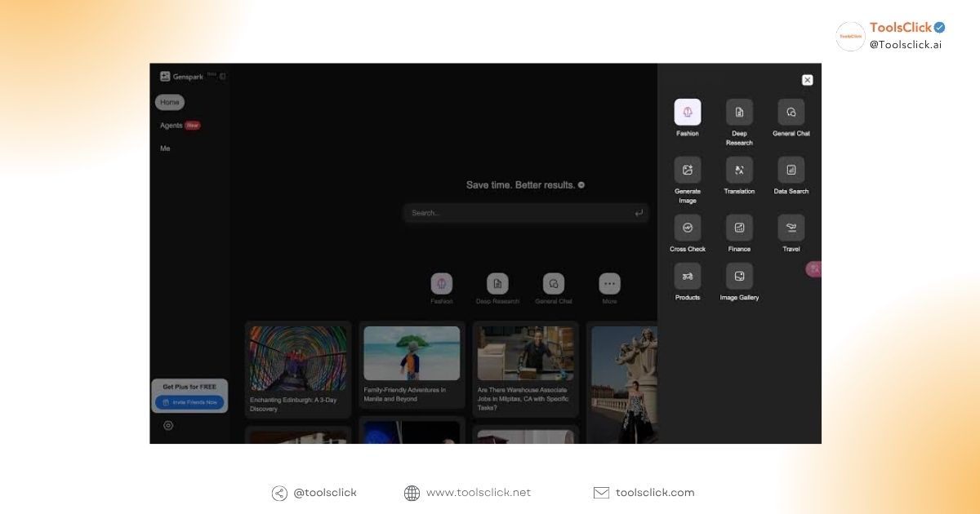The height and width of the screenshot is (514, 980).
Task: Choose the Products agent
Action: 687,276
